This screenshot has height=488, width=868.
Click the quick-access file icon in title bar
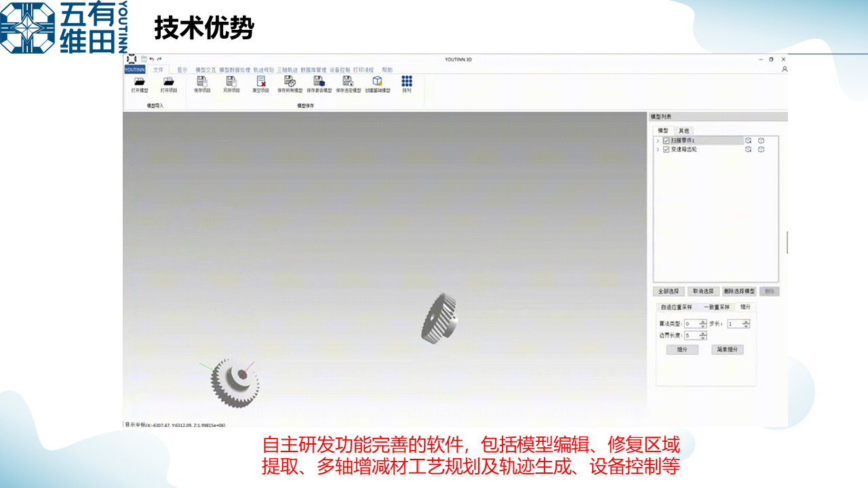tap(144, 59)
